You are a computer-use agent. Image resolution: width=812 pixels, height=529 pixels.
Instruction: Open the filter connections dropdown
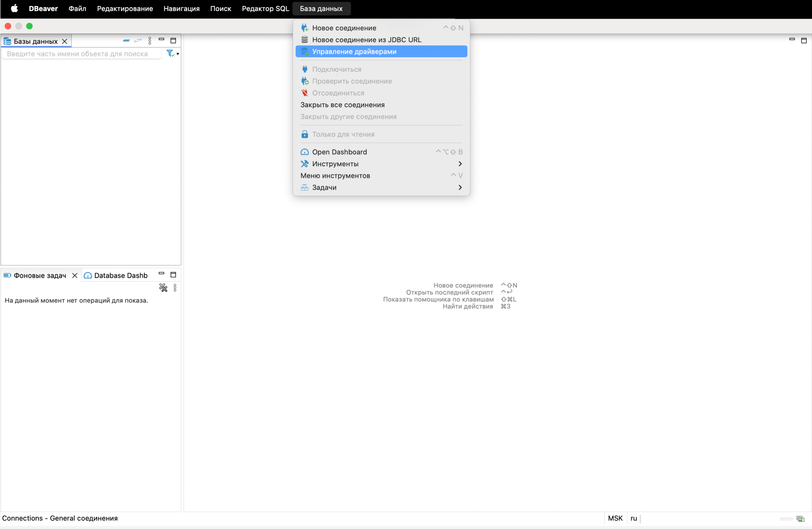point(173,53)
